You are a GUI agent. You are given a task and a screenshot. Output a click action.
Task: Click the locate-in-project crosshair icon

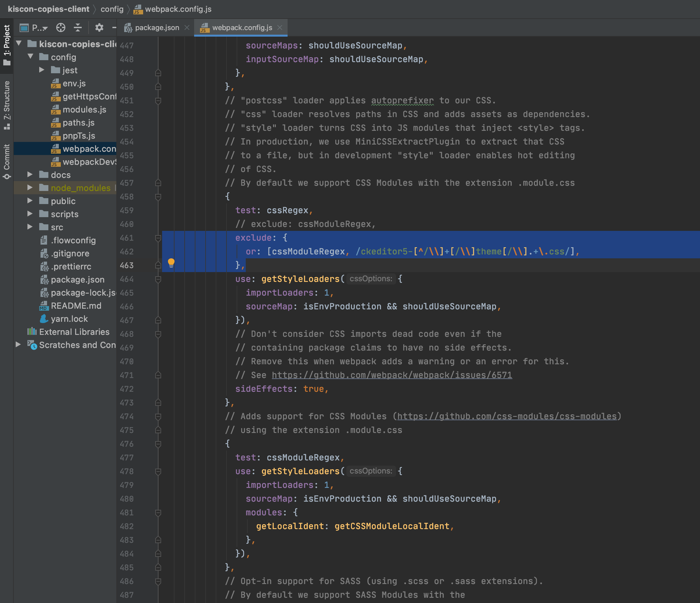click(61, 27)
